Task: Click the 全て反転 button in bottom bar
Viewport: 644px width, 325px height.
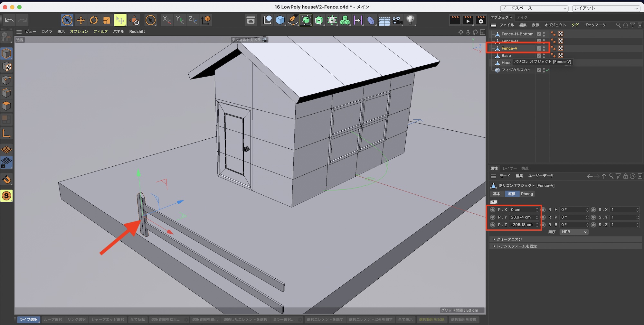Action: [137, 320]
